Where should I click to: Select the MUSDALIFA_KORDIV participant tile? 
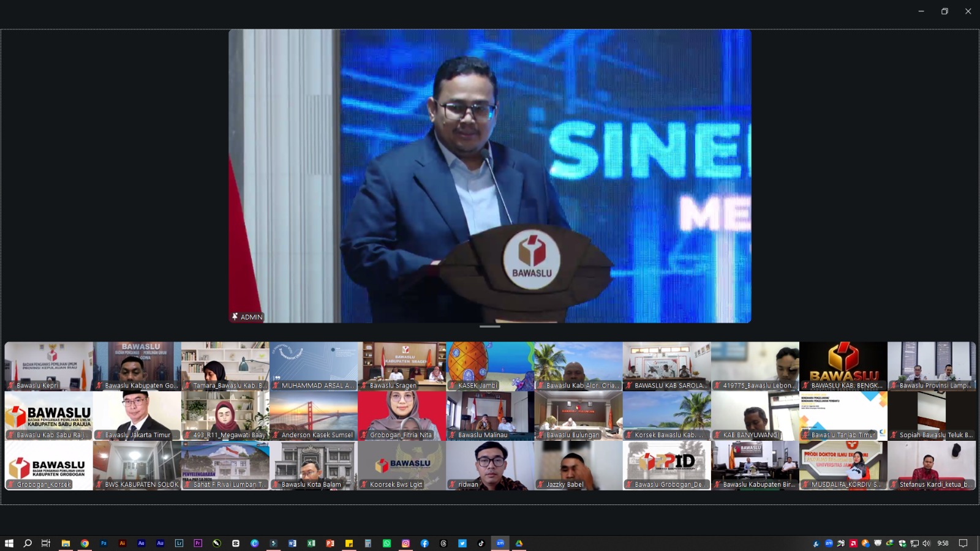843,465
